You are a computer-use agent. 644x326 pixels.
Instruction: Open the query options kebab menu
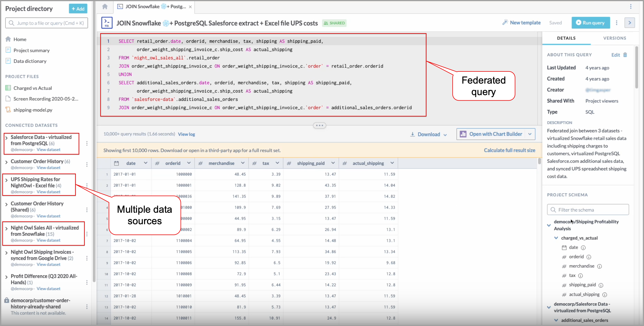pyautogui.click(x=617, y=23)
